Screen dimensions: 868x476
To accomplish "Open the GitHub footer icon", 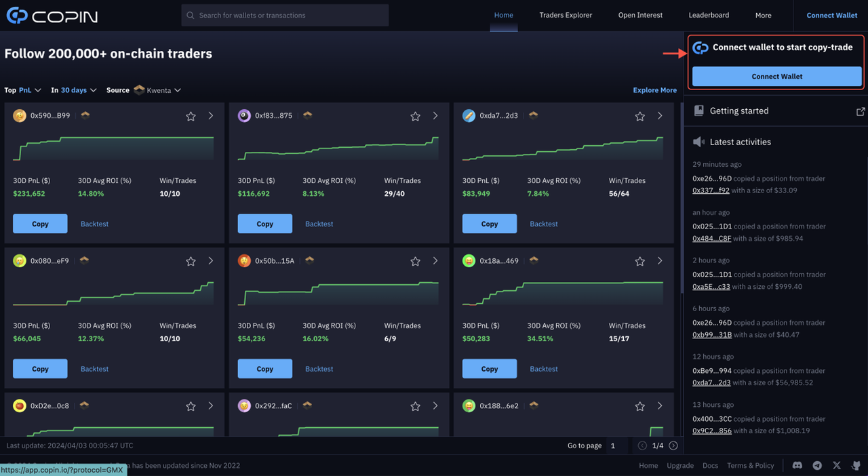I will 856,465.
